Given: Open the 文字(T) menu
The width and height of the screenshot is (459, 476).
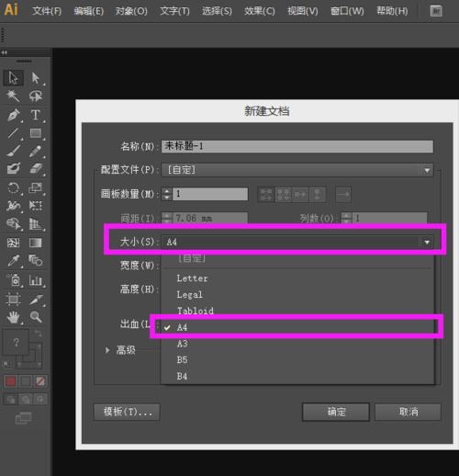Looking at the screenshot, I should click(x=174, y=11).
